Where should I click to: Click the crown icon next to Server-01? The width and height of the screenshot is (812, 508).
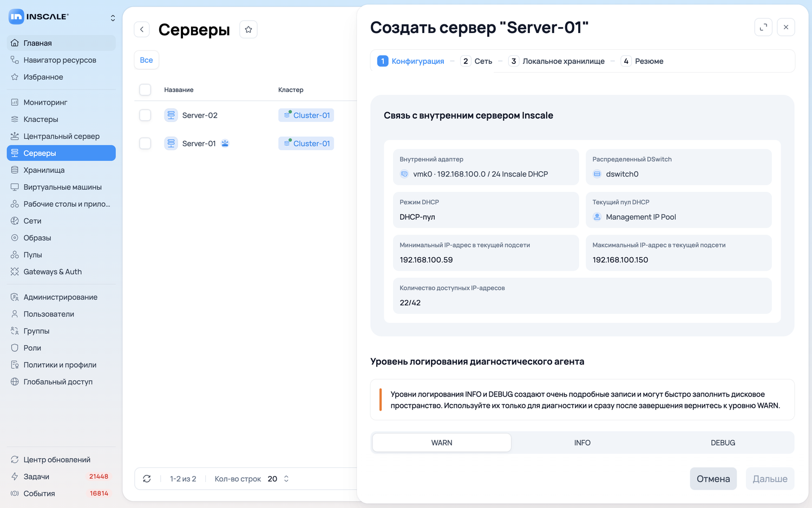[225, 144]
